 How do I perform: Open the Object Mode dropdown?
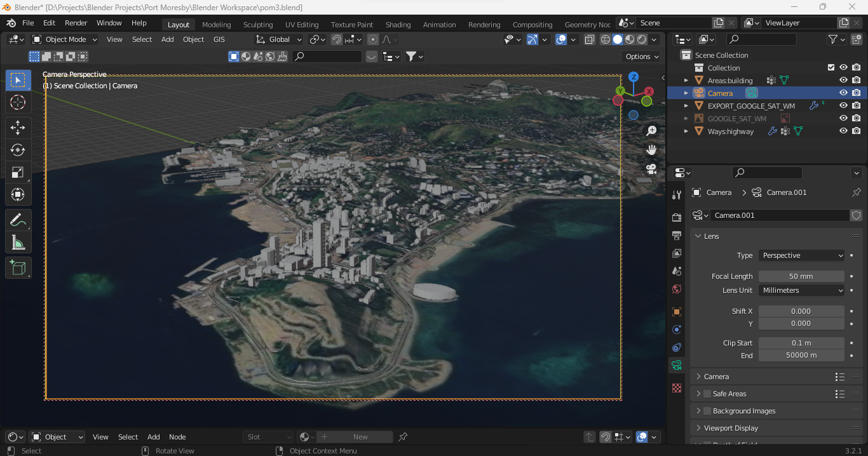[64, 39]
